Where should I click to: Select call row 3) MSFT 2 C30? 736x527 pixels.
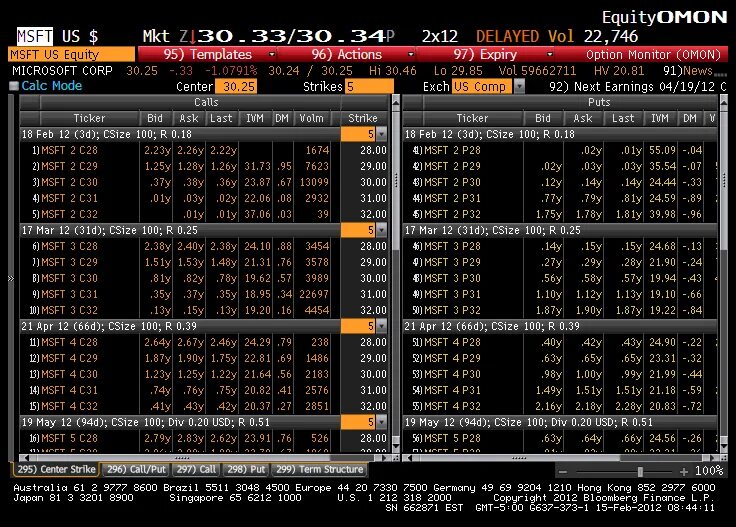204,182
